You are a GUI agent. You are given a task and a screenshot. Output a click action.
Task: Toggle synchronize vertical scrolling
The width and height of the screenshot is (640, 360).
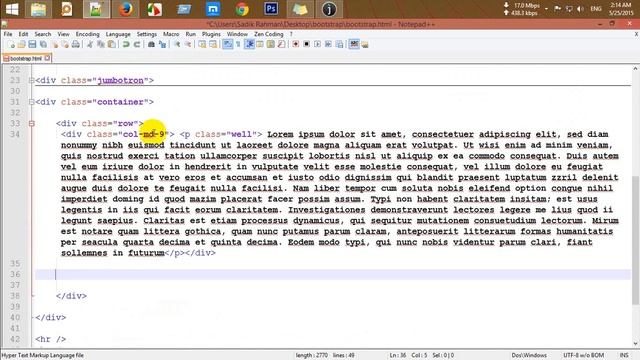pyautogui.click(x=202, y=44)
